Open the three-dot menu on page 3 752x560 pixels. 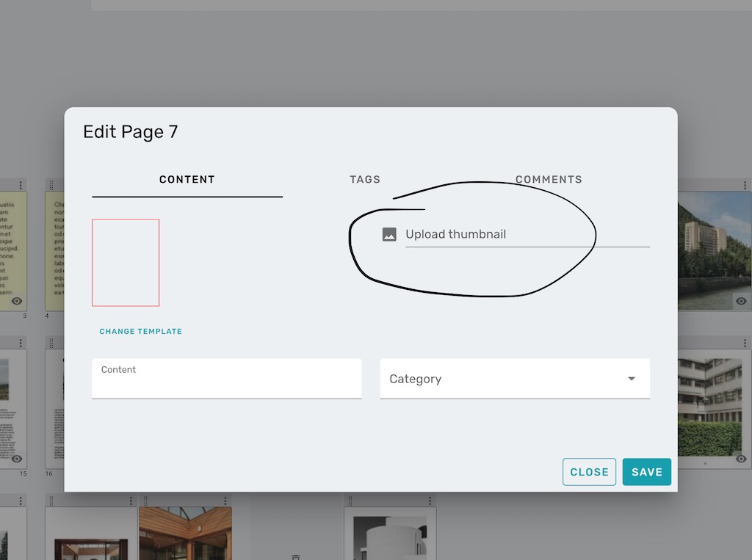click(x=21, y=185)
